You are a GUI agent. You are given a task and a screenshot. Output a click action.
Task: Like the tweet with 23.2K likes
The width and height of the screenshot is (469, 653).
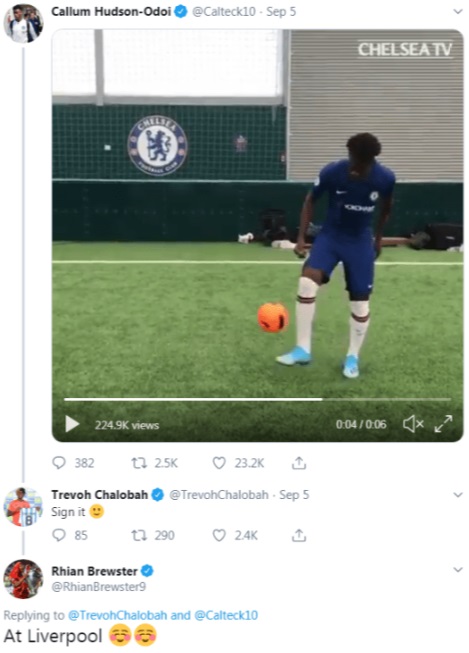click(x=219, y=463)
